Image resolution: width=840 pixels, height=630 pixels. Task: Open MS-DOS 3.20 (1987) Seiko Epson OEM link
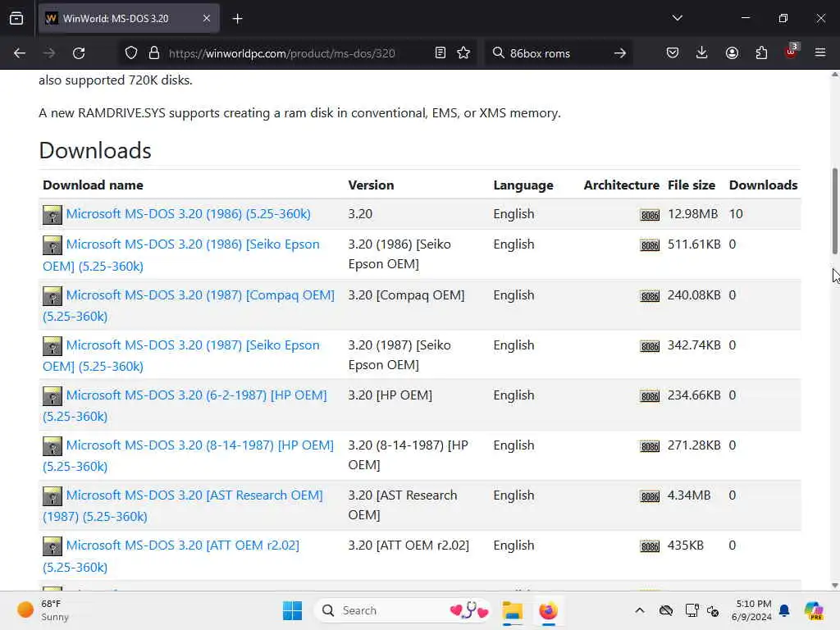(181, 356)
